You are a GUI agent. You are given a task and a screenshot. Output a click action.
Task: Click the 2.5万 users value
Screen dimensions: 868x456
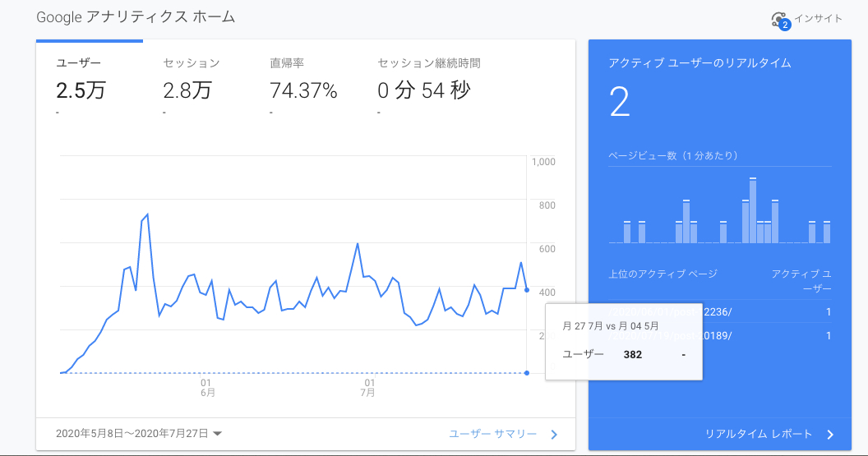click(x=81, y=90)
